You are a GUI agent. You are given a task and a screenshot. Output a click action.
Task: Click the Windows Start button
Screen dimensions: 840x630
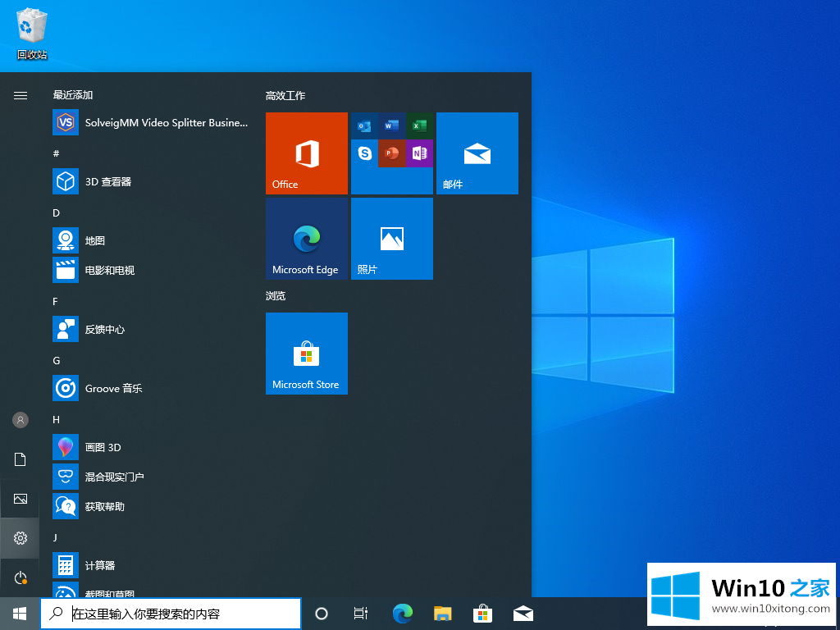20,614
